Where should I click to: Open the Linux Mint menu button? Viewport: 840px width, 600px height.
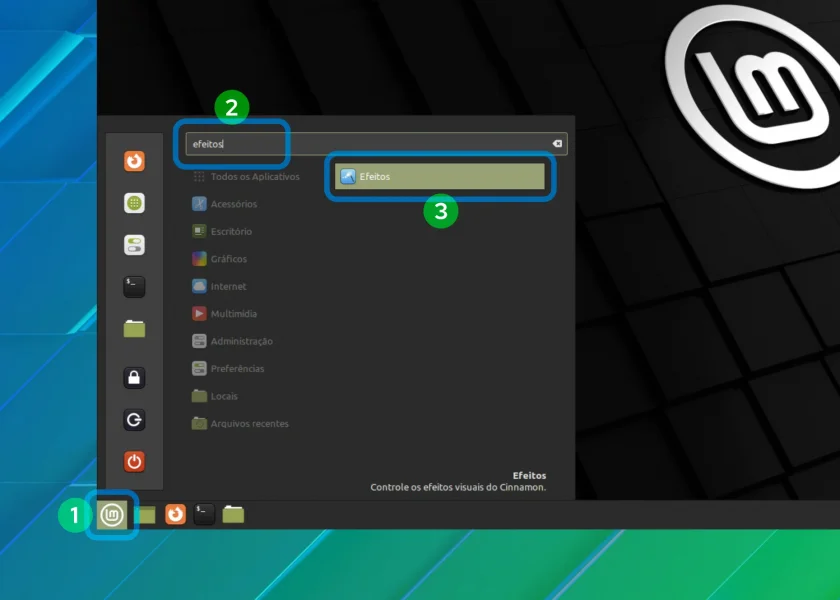tap(111, 515)
